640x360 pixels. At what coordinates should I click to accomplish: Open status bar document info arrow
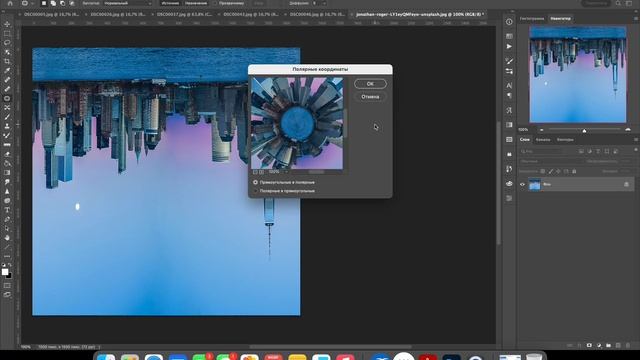click(99, 347)
